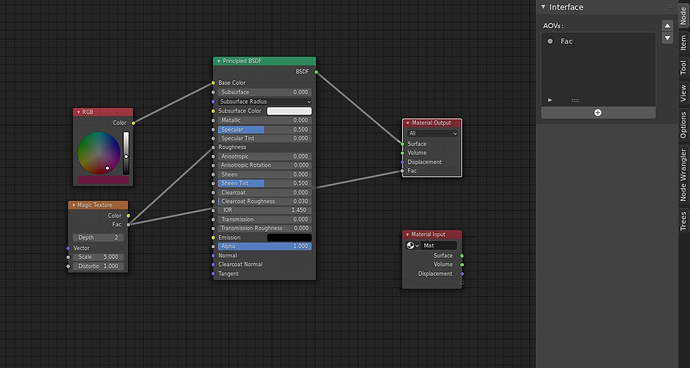Open the Trees sidebar tab

point(683,221)
